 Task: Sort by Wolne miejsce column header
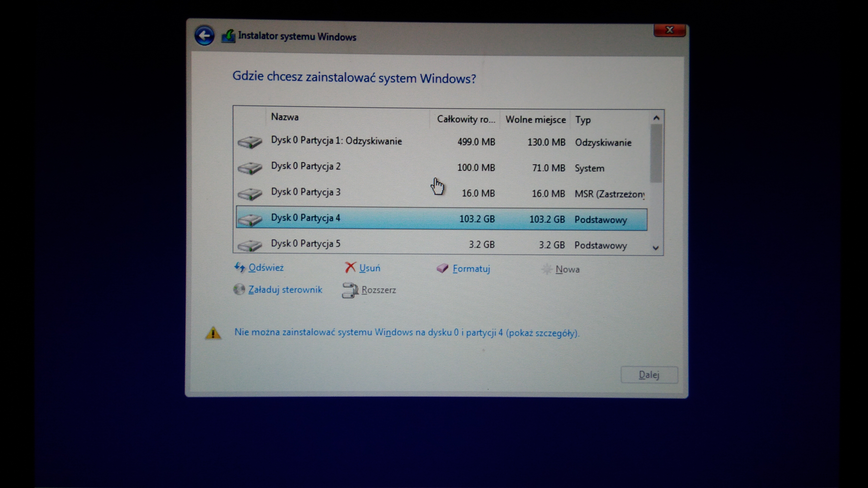coord(535,120)
